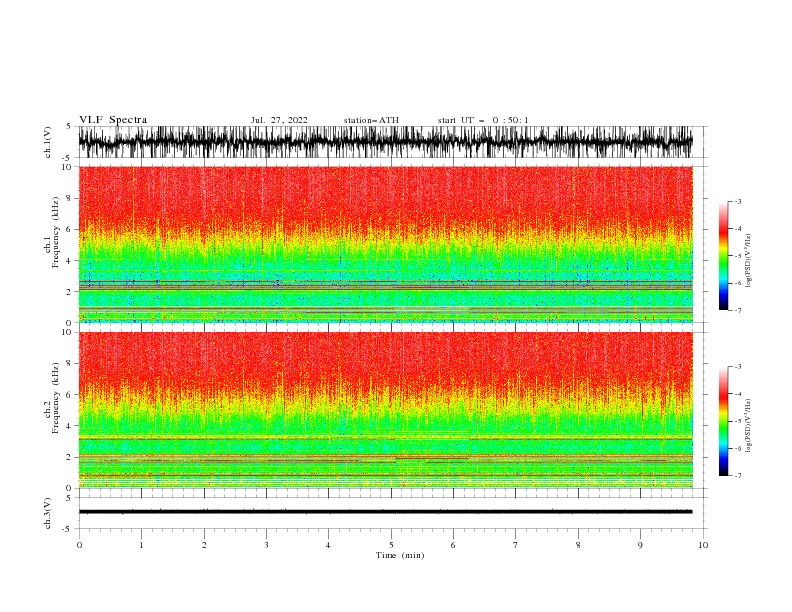Image resolution: width=792 pixels, height=612 pixels.
Task: Click the "6" kHz tick of ch.2 spectrogram
Action: 69,394
